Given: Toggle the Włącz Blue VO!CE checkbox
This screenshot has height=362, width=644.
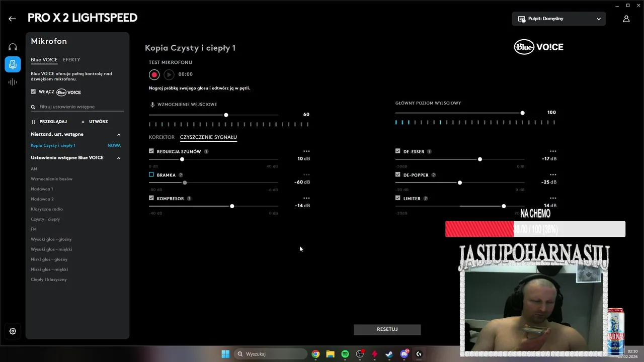Looking at the screenshot, I should (x=33, y=92).
